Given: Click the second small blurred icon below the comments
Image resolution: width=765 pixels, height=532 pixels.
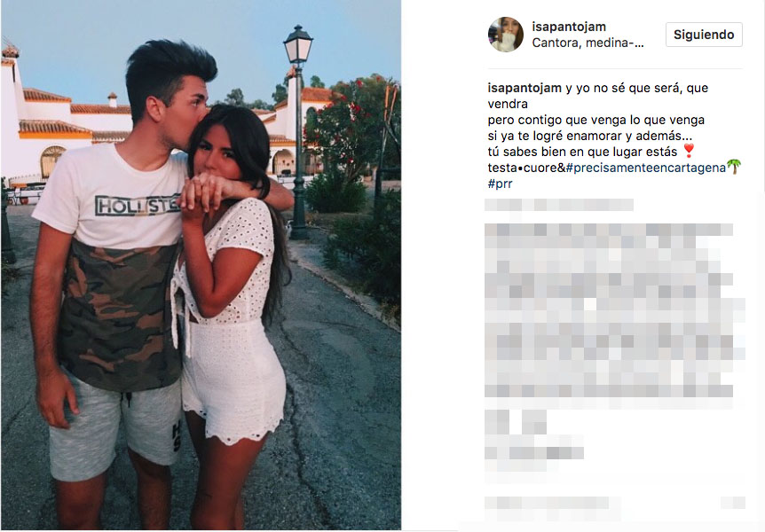Looking at the screenshot, I should [533, 422].
